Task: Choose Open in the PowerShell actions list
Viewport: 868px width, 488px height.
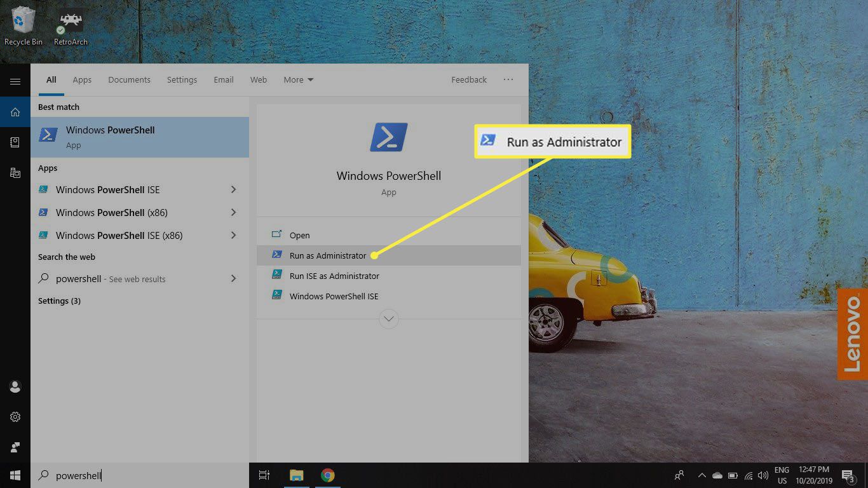Action: pyautogui.click(x=388, y=235)
